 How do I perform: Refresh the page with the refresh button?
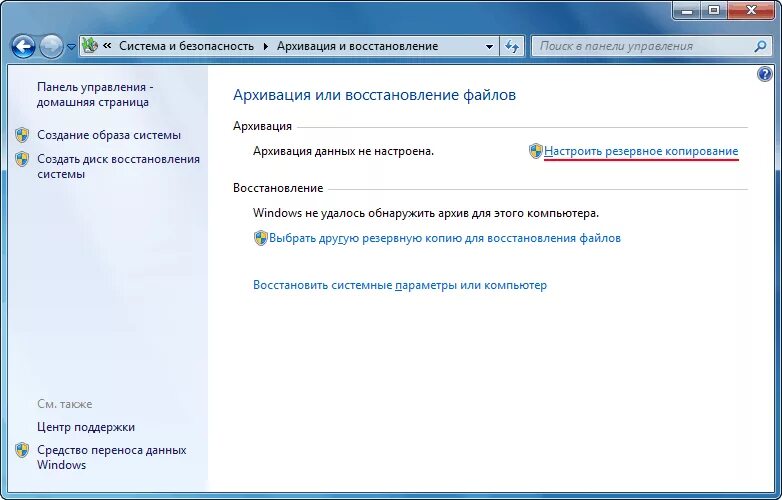[512, 47]
